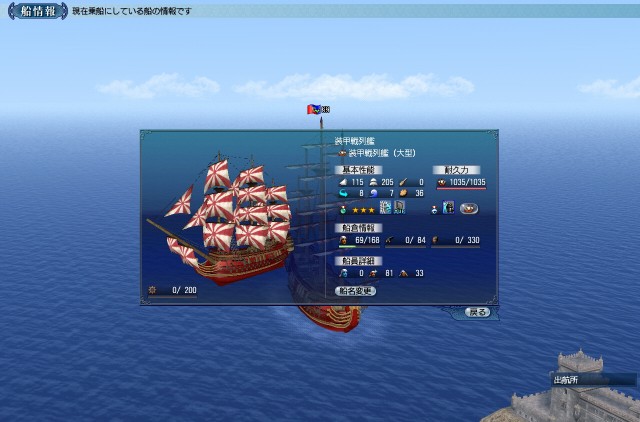Click the blue flask icon near optional skill
The height and width of the screenshot is (422, 640).
435,210
